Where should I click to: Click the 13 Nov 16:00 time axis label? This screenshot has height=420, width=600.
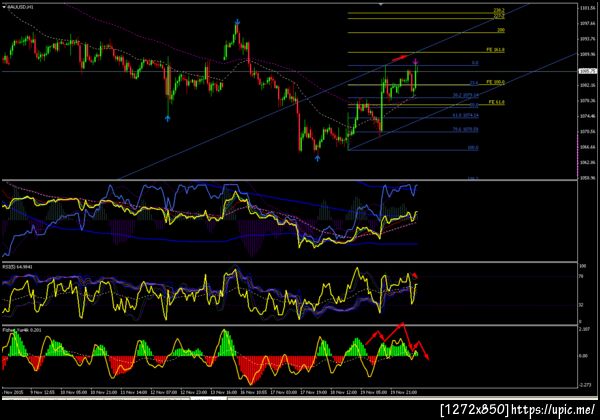click(x=225, y=392)
